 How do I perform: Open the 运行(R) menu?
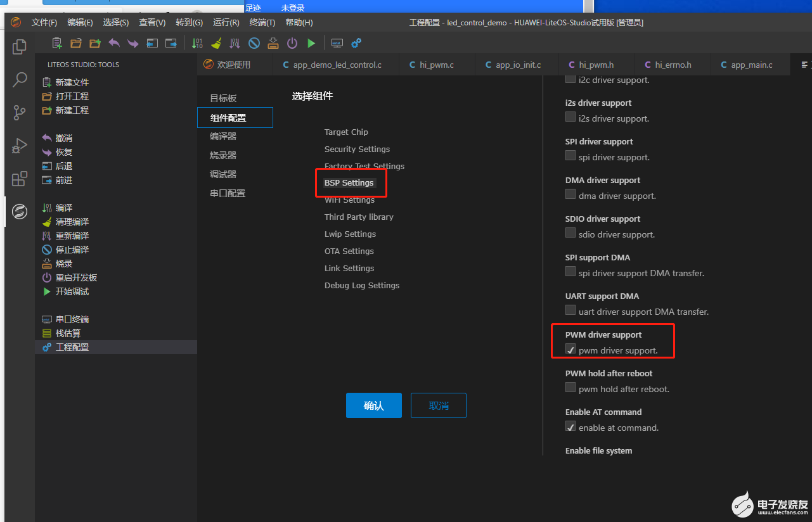pyautogui.click(x=226, y=22)
